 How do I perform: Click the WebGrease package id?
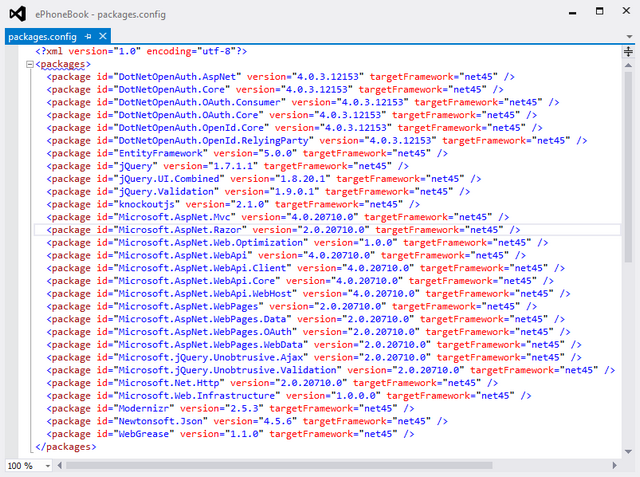pos(144,434)
